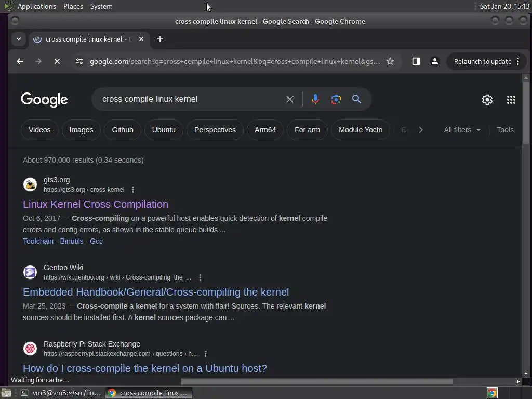Search by image with Google Lens
The width and height of the screenshot is (532, 399).
(336, 99)
